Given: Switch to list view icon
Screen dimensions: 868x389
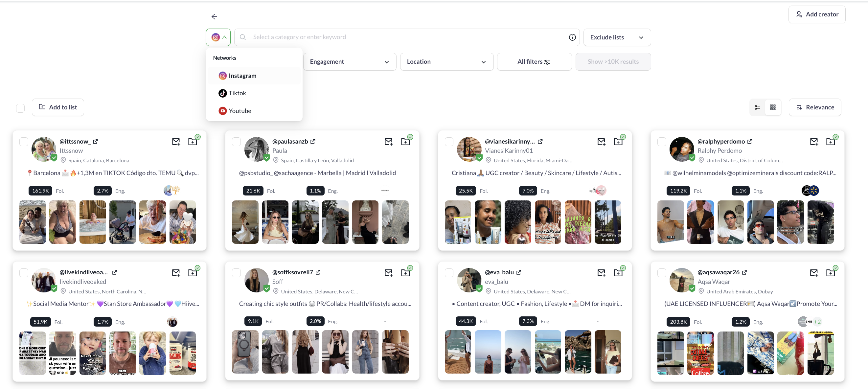Looking at the screenshot, I should tap(758, 107).
